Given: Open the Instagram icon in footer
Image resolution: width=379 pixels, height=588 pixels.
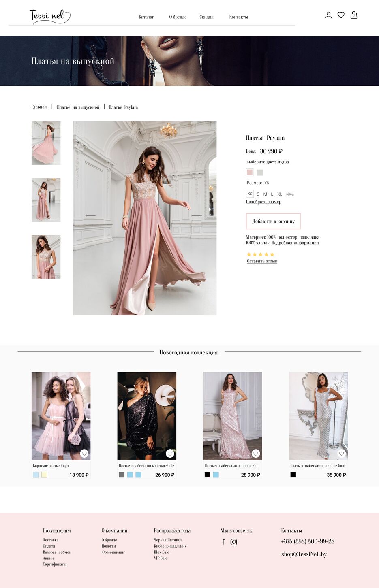Looking at the screenshot, I should coord(233,542).
